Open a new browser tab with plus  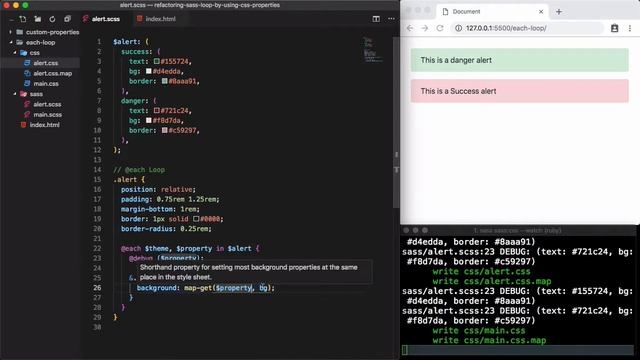(559, 11)
